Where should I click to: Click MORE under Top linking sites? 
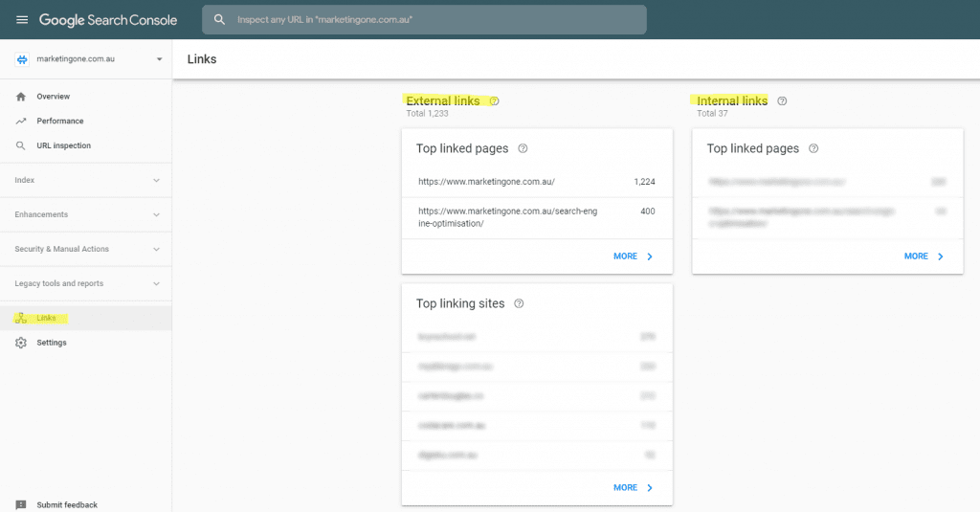click(x=625, y=488)
